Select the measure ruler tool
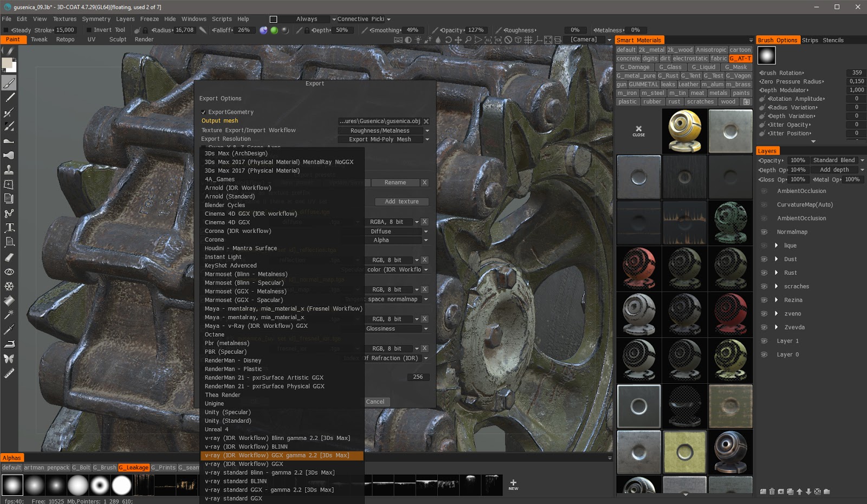The image size is (867, 504). pyautogui.click(x=9, y=373)
